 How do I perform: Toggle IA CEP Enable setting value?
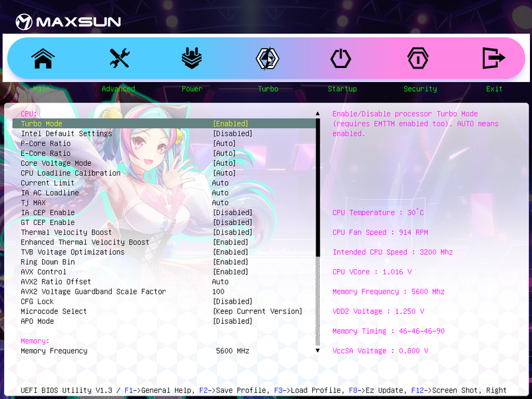[233, 212]
